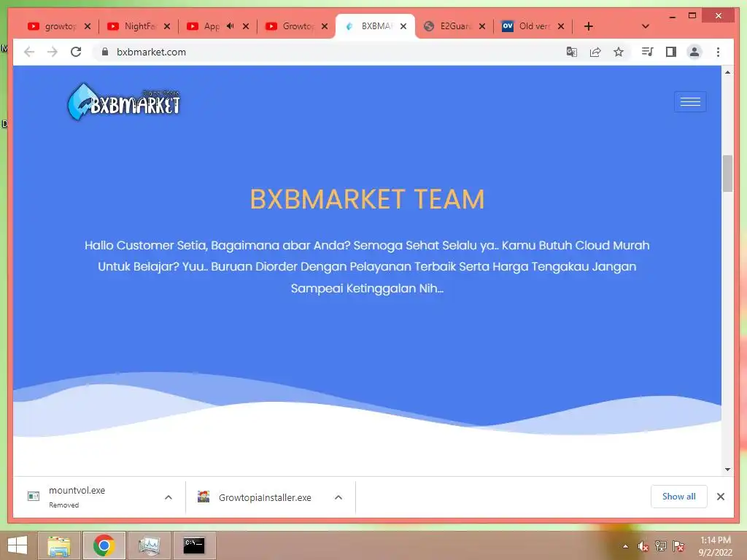Open the network tray icon
The height and width of the screenshot is (560, 747).
(x=661, y=546)
